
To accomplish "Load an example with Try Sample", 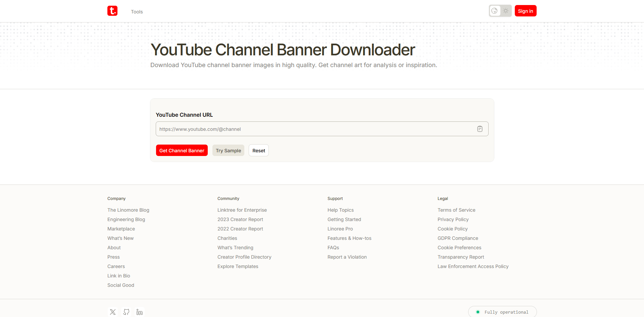I will [x=228, y=151].
